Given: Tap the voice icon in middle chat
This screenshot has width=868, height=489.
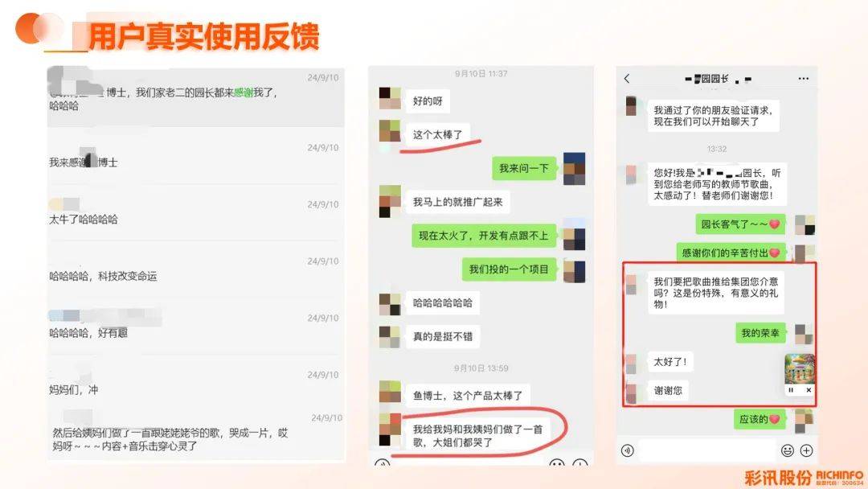Looking at the screenshot, I should click(382, 463).
